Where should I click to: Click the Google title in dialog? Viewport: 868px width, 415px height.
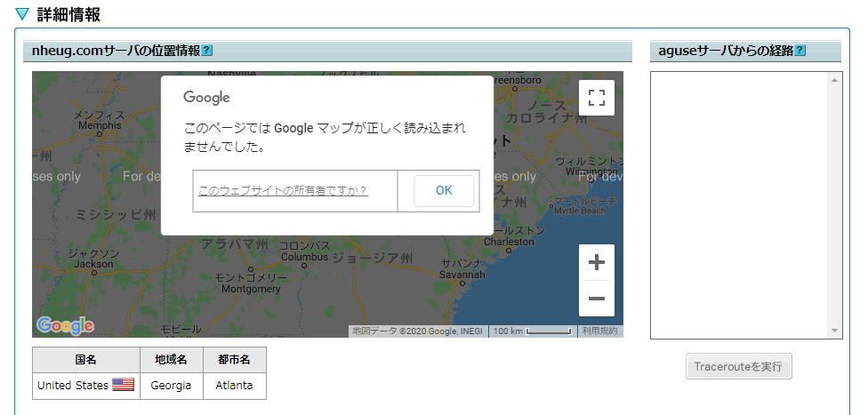pyautogui.click(x=206, y=98)
